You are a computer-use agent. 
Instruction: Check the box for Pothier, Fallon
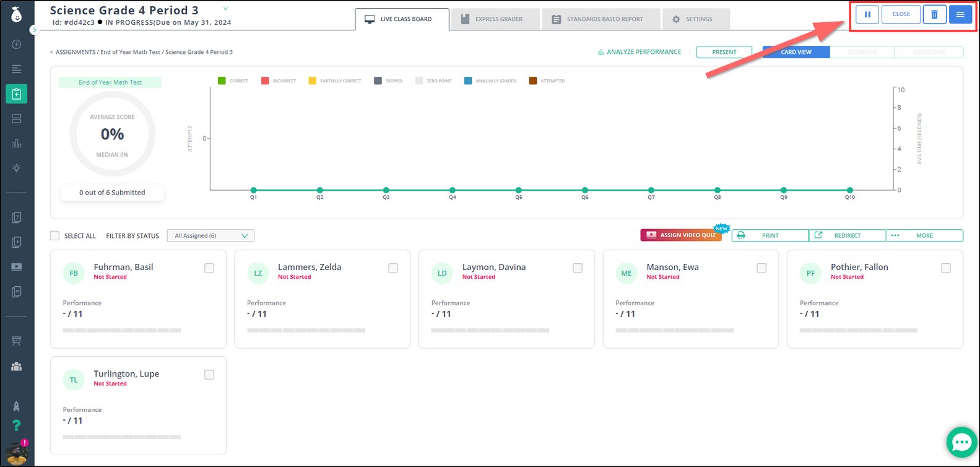(x=946, y=268)
